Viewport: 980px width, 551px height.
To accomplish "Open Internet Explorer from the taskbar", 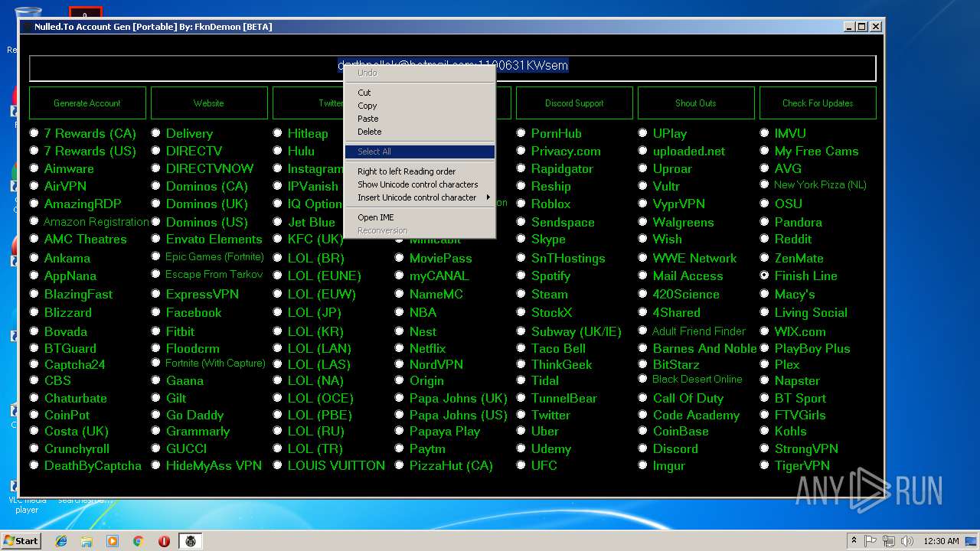I will pyautogui.click(x=61, y=541).
